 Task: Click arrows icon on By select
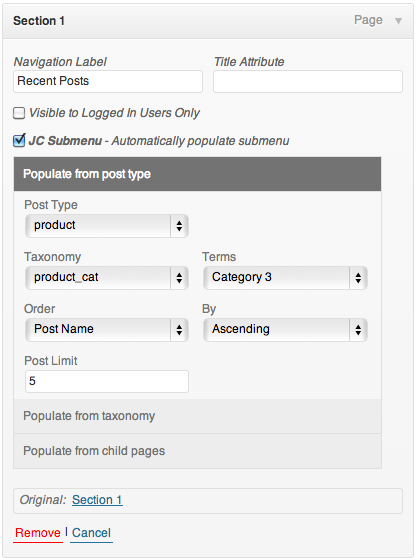[x=358, y=330]
